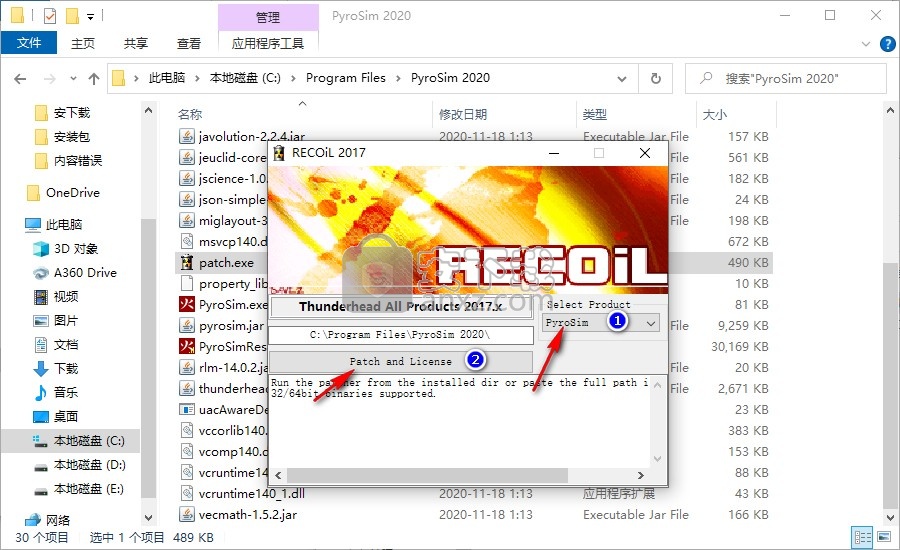The image size is (900, 550).
Task: Click 本地磁盘 (C:) in address breadcrumb
Action: coord(245,78)
